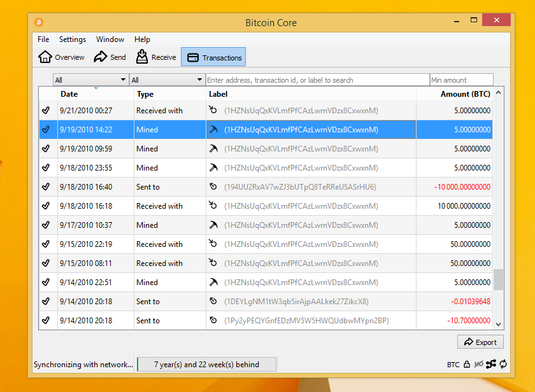
Task: Click confirmed checkmark of 9/17/2010 10:37 row
Action: click(46, 225)
